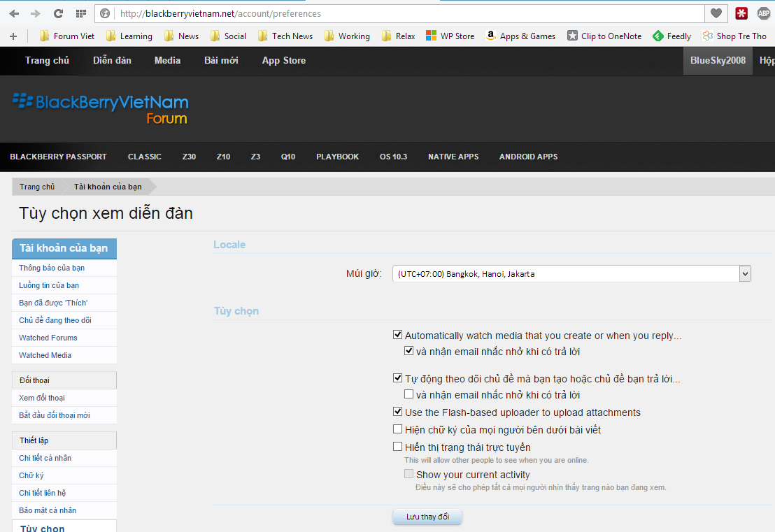The height and width of the screenshot is (532, 775).
Task: Open the Tech News bookmark folder
Action: (x=285, y=36)
